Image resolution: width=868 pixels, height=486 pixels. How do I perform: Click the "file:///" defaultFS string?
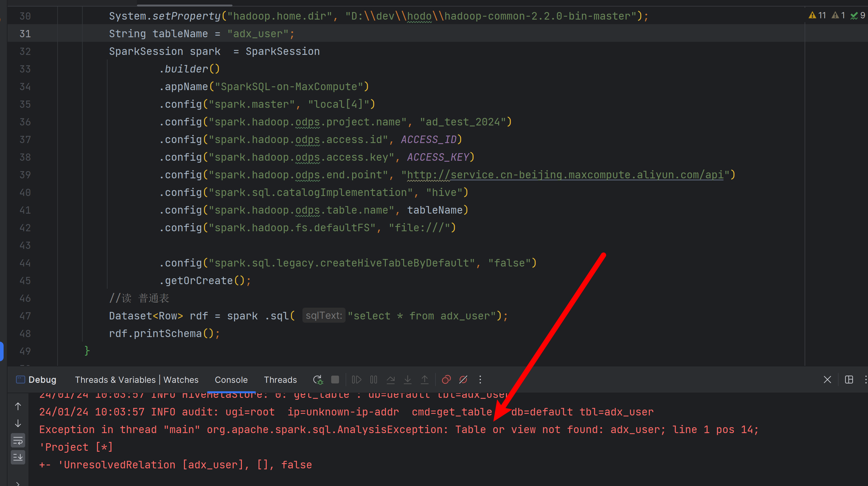(x=419, y=228)
